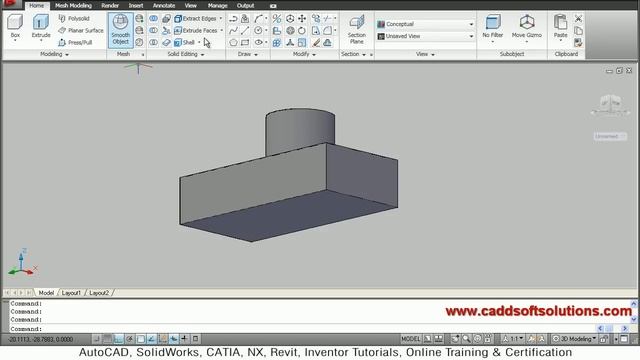Open the Extrude Faces dropdown arrow
Screen dimensions: 640x360
222,30
